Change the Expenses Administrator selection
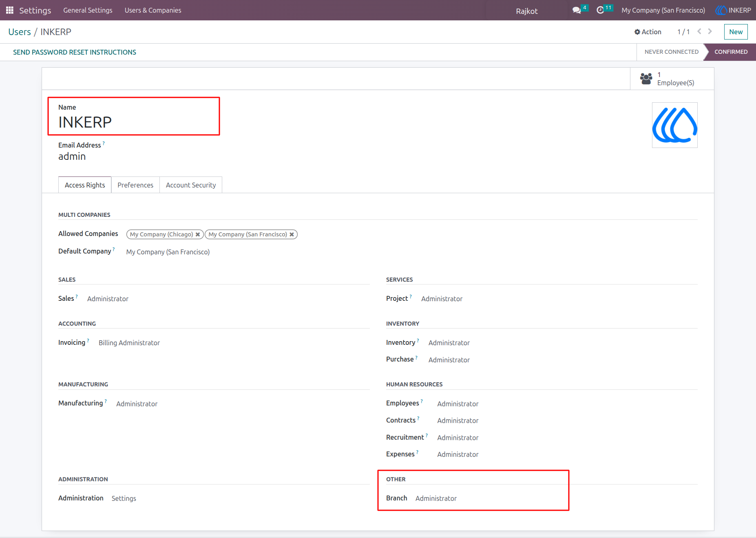The height and width of the screenshot is (538, 756). coord(458,454)
